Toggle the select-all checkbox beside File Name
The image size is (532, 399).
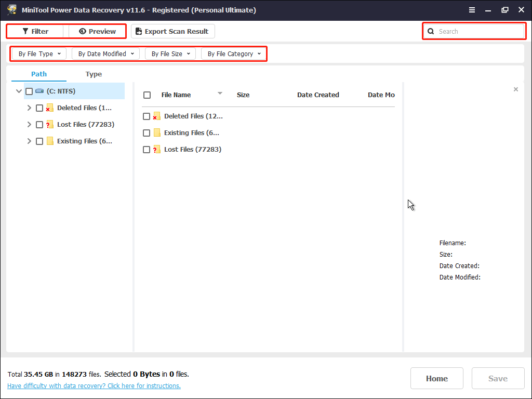pyautogui.click(x=147, y=95)
